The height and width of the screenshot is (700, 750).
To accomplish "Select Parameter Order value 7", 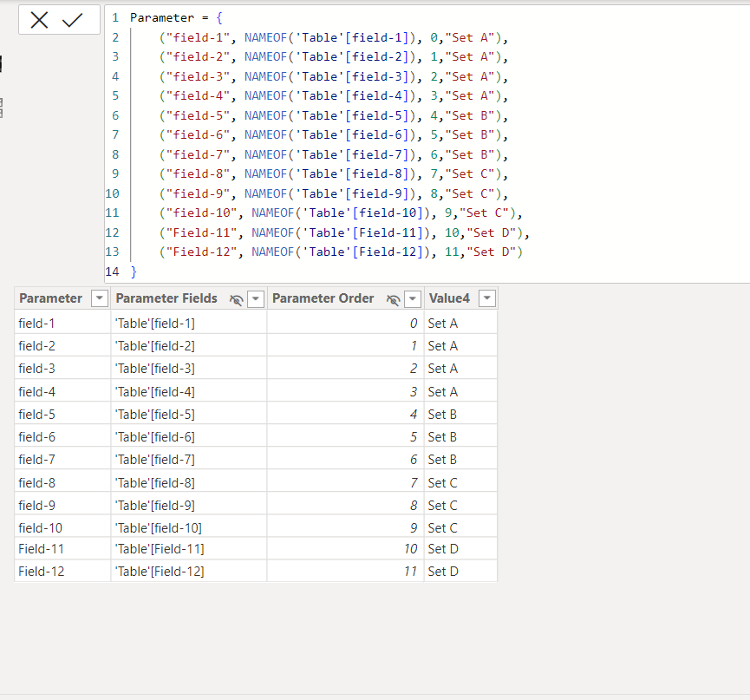I will (345, 483).
